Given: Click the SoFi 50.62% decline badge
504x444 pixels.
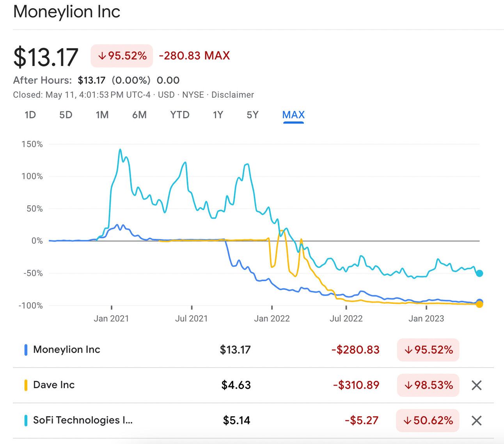Looking at the screenshot, I should click(x=428, y=421).
